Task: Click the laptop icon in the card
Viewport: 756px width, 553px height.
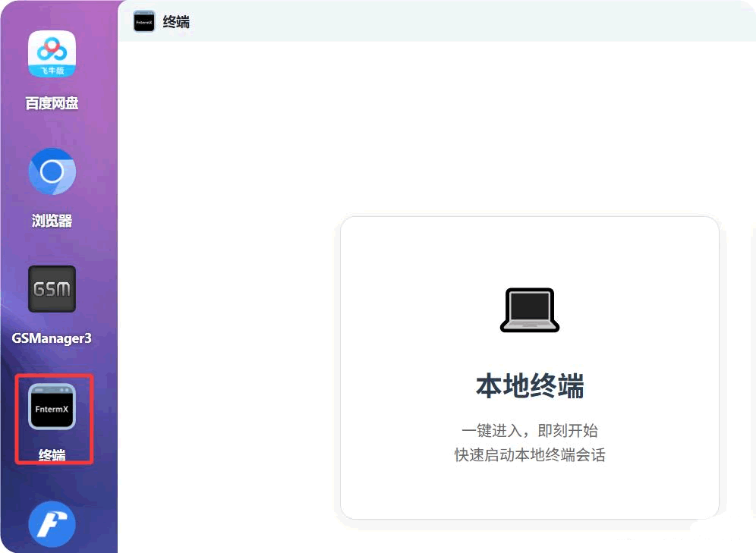Action: [x=529, y=310]
